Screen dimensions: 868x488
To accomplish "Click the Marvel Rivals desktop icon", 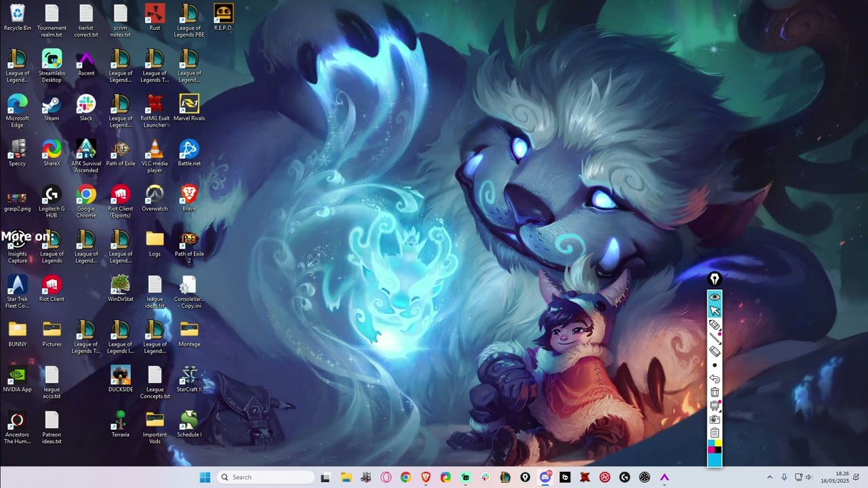I will coord(189,108).
